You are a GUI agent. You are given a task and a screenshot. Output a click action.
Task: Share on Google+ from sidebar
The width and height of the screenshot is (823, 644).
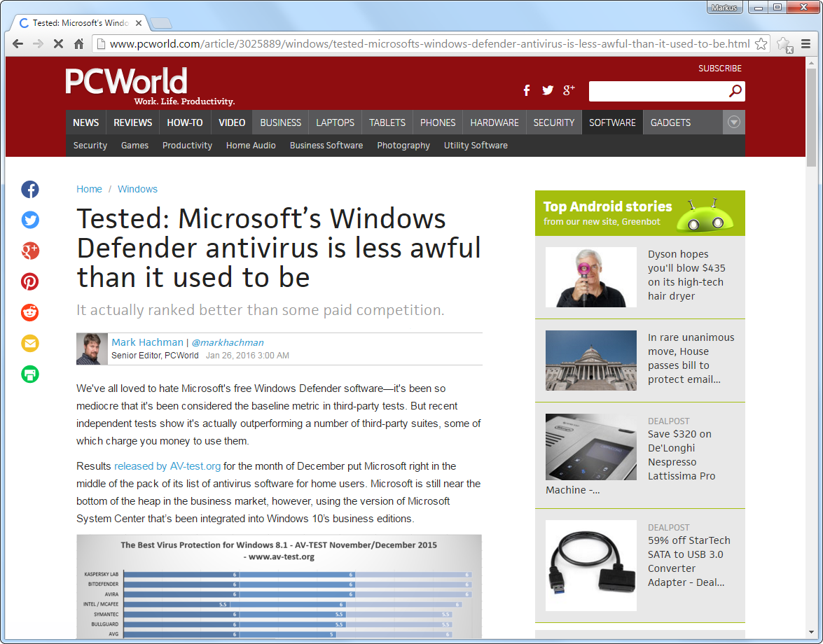tap(30, 251)
